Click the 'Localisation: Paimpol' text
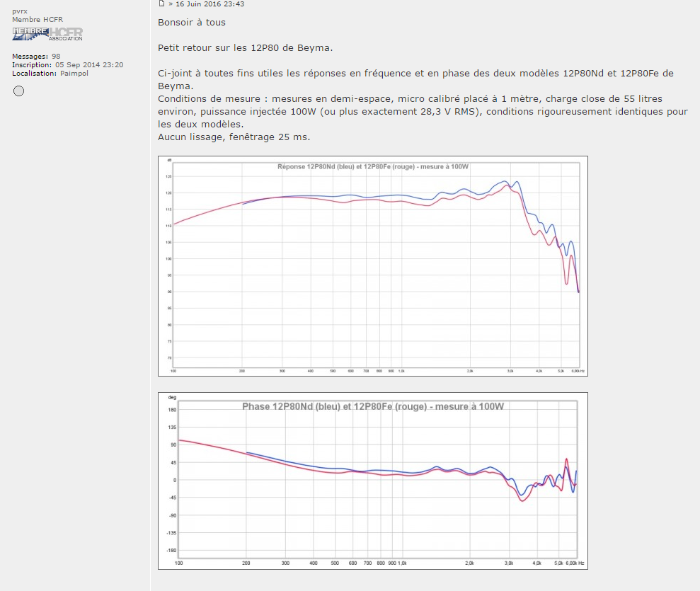Viewport: 700px width, 591px height. (50, 73)
